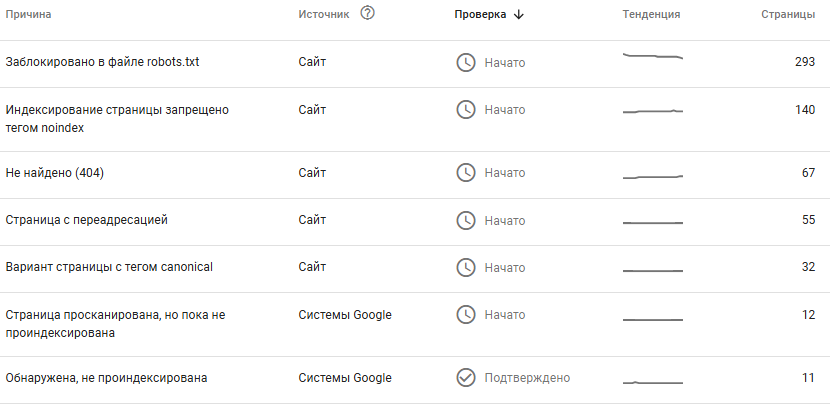Open Вариант страницы с тегом canonical

tap(109, 267)
